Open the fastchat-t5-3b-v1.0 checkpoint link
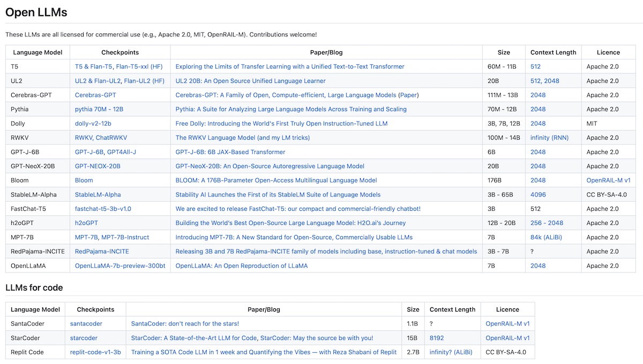The width and height of the screenshot is (643, 364). (103, 209)
